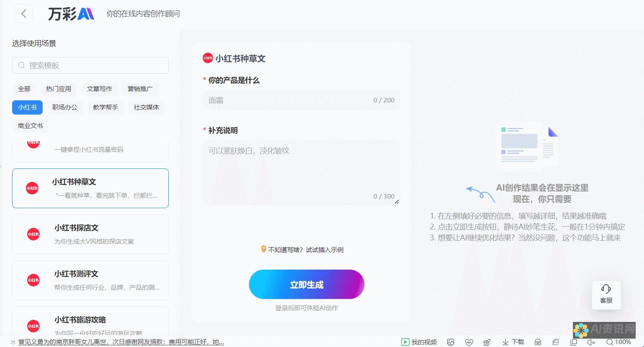Click the rocket accelerator icon in status bar
The height and width of the screenshot is (347, 644).
[x=487, y=342]
